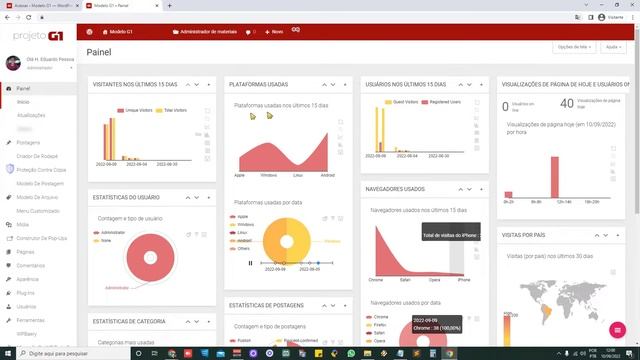
Task: Open WhatsApp from the taskbar
Action: (x=351, y=353)
